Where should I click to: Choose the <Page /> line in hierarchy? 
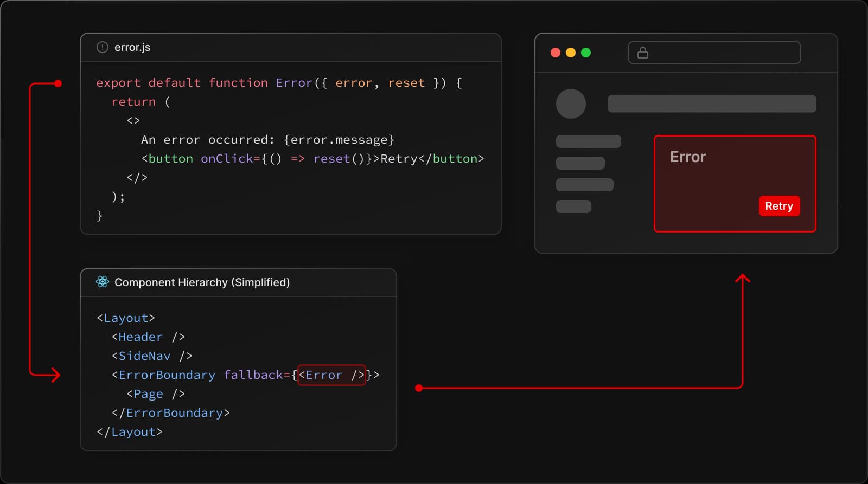pos(156,394)
